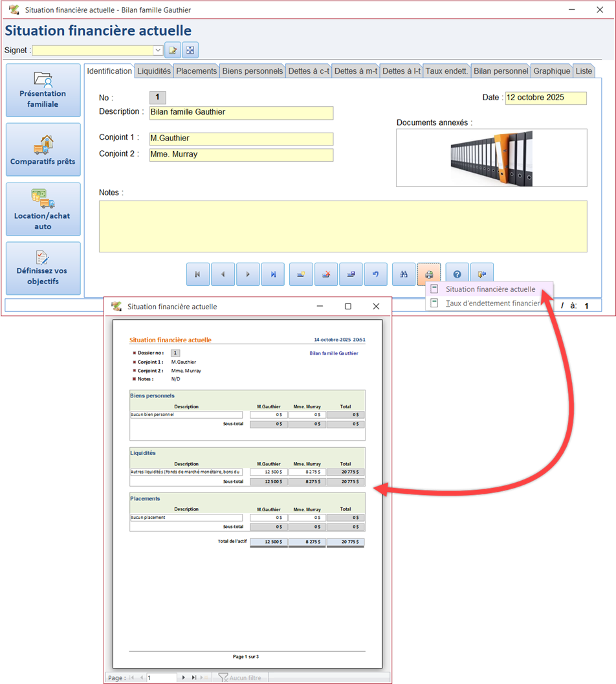This screenshot has height=684, width=616.
Task: Go to the first record using navigation button
Action: pos(197,274)
